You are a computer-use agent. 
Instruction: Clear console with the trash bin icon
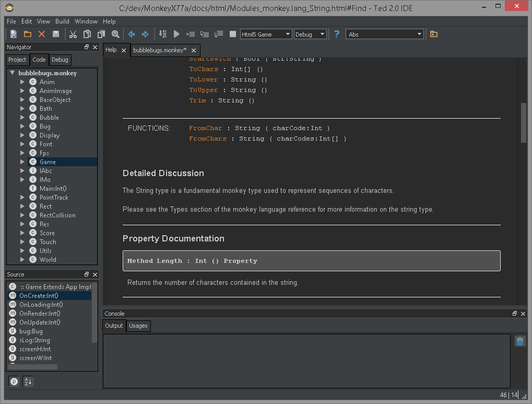tap(520, 341)
